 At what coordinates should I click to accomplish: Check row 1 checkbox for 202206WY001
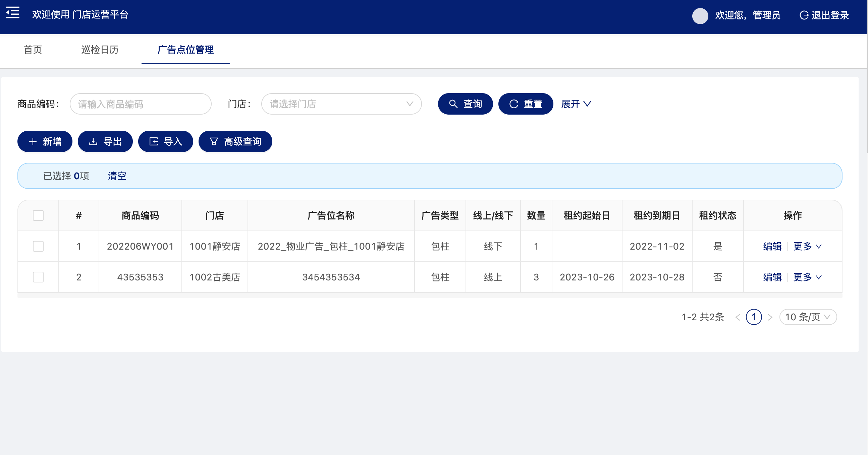click(39, 246)
